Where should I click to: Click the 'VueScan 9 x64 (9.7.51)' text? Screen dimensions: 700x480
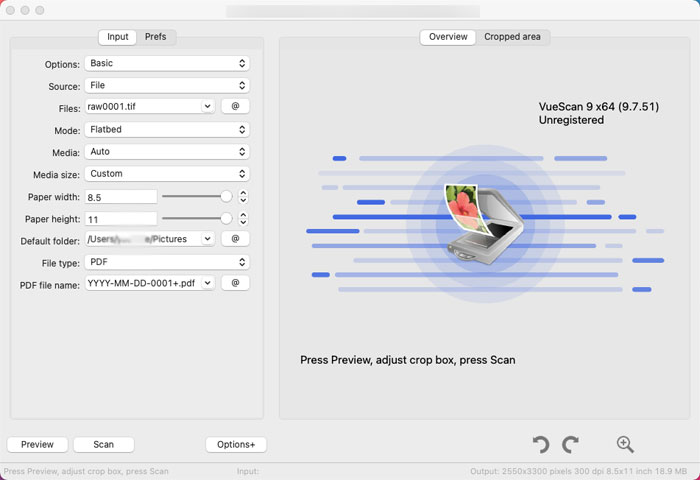pos(599,107)
